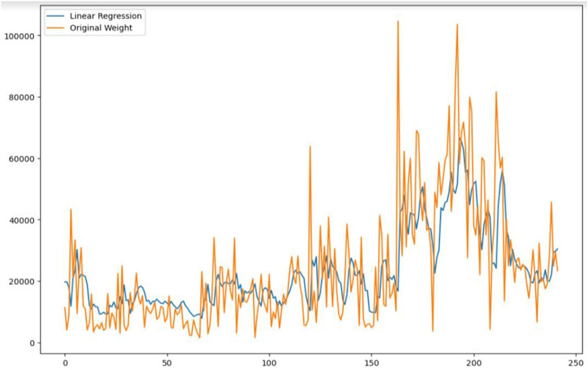Click the 80000 y-axis tick label
Image resolution: width=588 pixels, height=370 pixels.
pos(22,97)
